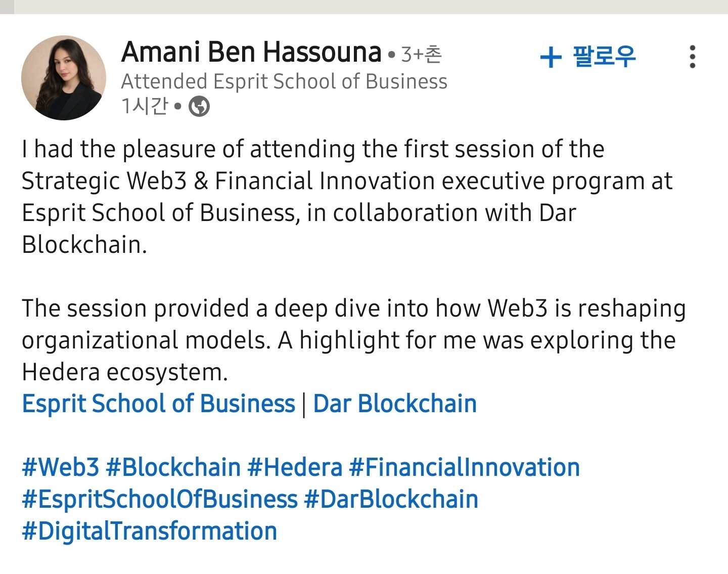Screen dimensions: 728x574
Task: Open the #DigitalTransformation hashtag
Action: click(x=150, y=531)
